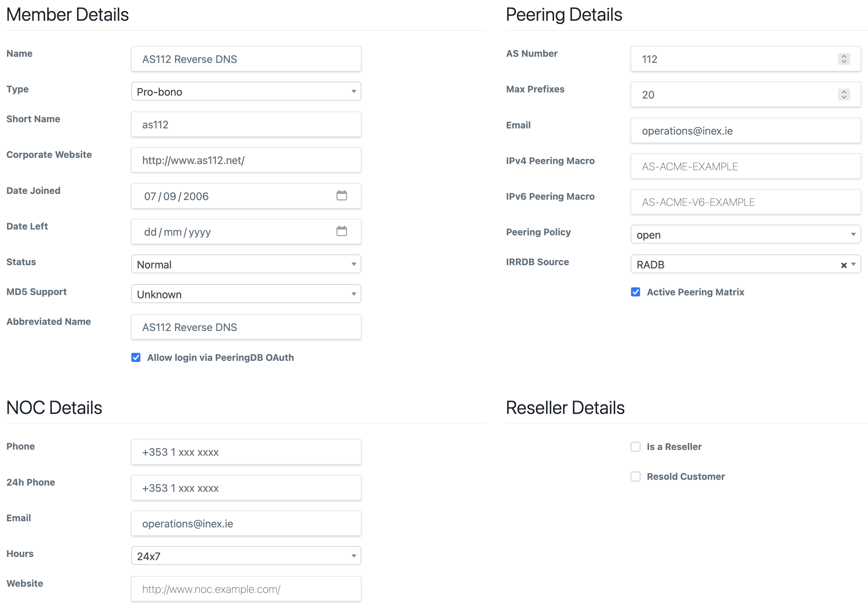Open the NOC Hours dropdown showing 24x7

coord(246,556)
